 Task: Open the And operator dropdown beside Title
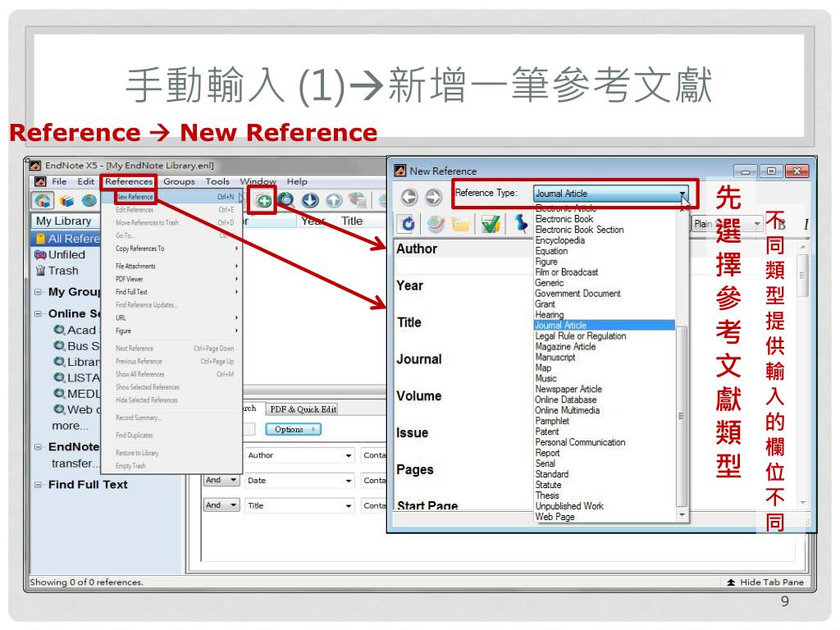(x=221, y=505)
